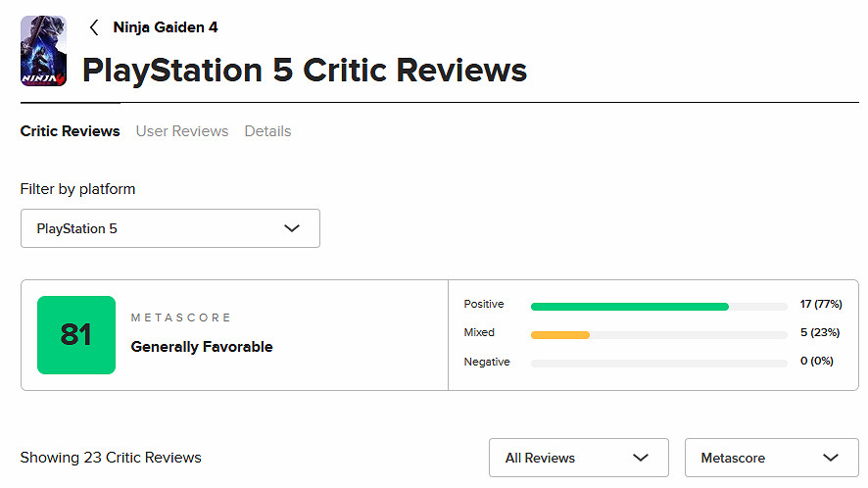The image size is (868, 488).
Task: Click the chevron in the Metascore sort dropdown
Action: click(832, 458)
